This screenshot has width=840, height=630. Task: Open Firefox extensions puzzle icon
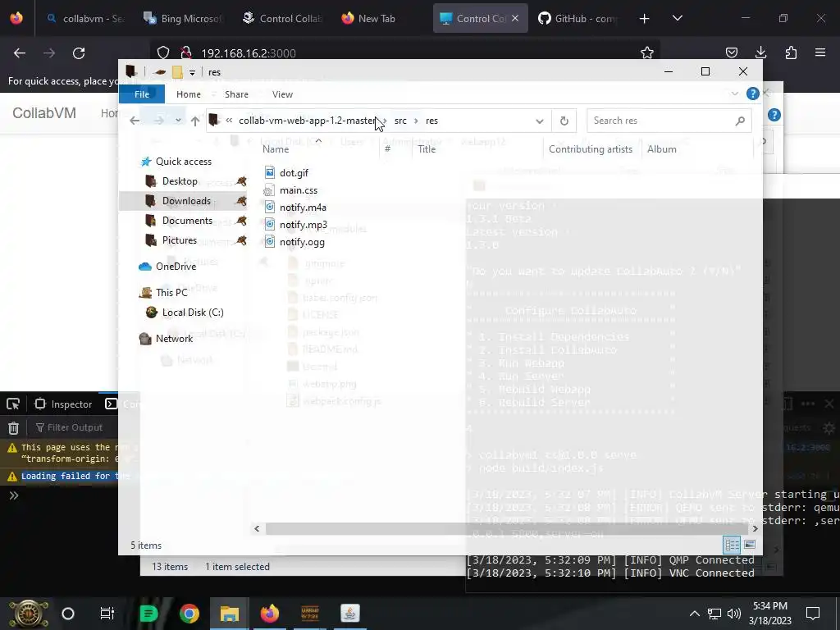(791, 52)
